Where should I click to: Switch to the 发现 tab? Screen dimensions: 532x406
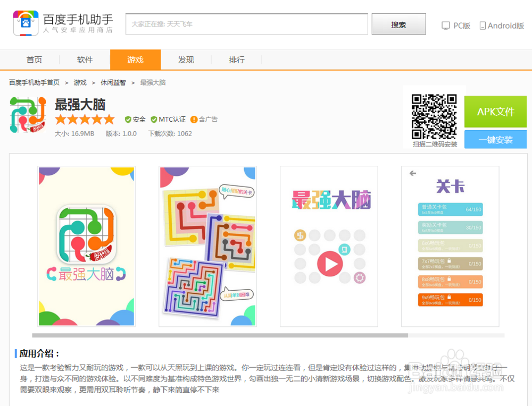[186, 60]
